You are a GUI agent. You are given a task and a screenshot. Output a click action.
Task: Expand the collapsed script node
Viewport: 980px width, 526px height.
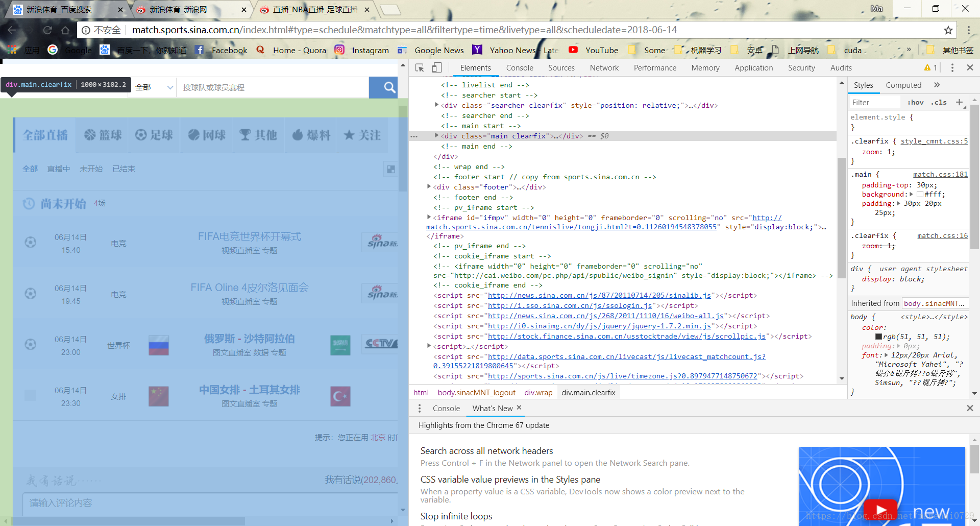pos(429,346)
